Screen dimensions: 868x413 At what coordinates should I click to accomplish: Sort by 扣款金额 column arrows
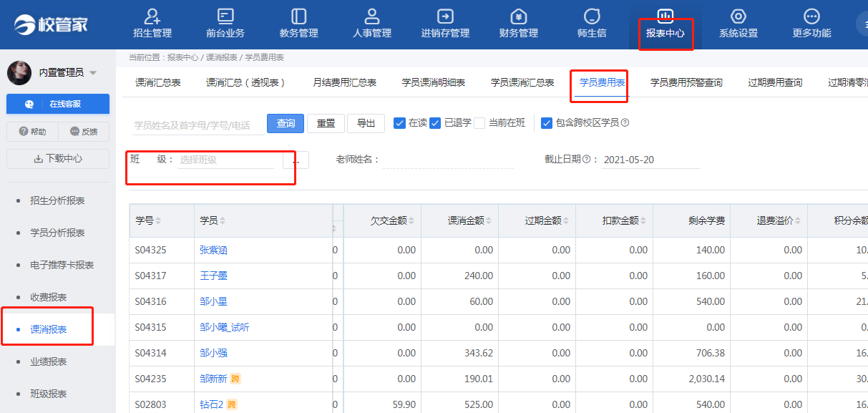(x=643, y=220)
